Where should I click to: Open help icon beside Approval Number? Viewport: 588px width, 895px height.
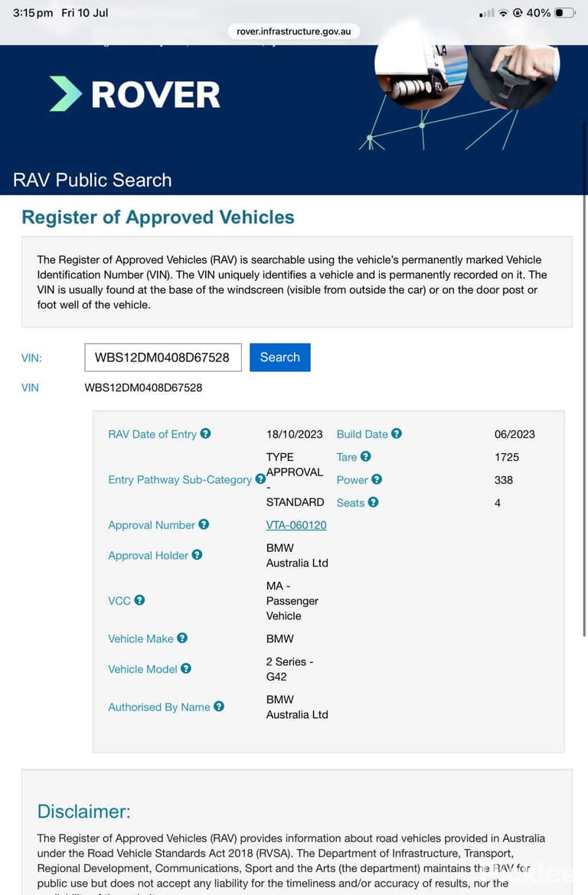tap(204, 524)
